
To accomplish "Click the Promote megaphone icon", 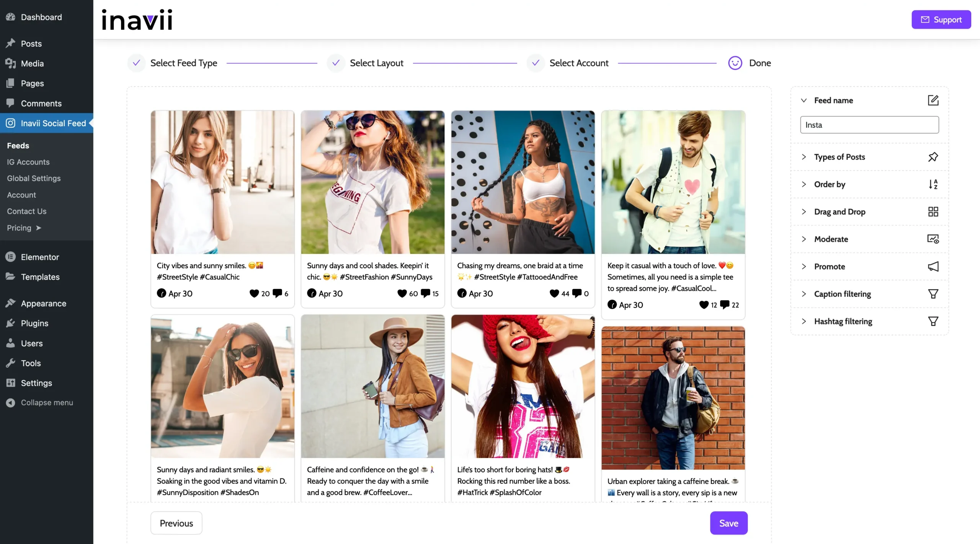I will pyautogui.click(x=933, y=267).
